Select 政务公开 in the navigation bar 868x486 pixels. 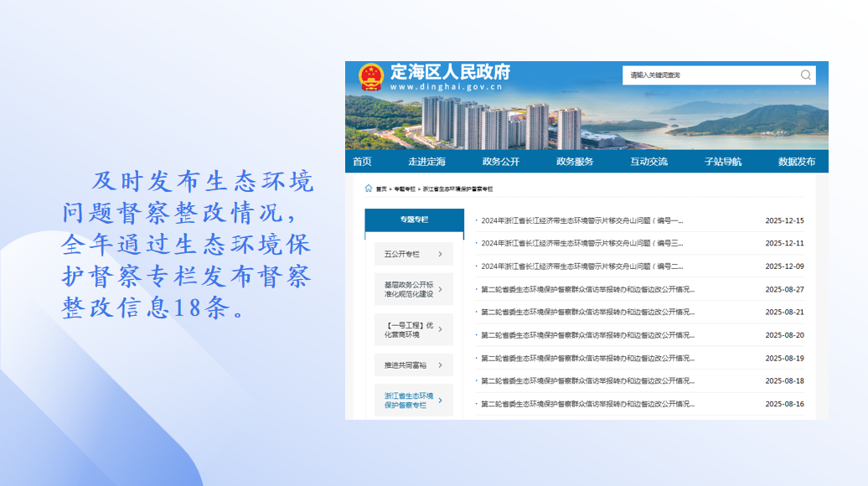coord(500,162)
